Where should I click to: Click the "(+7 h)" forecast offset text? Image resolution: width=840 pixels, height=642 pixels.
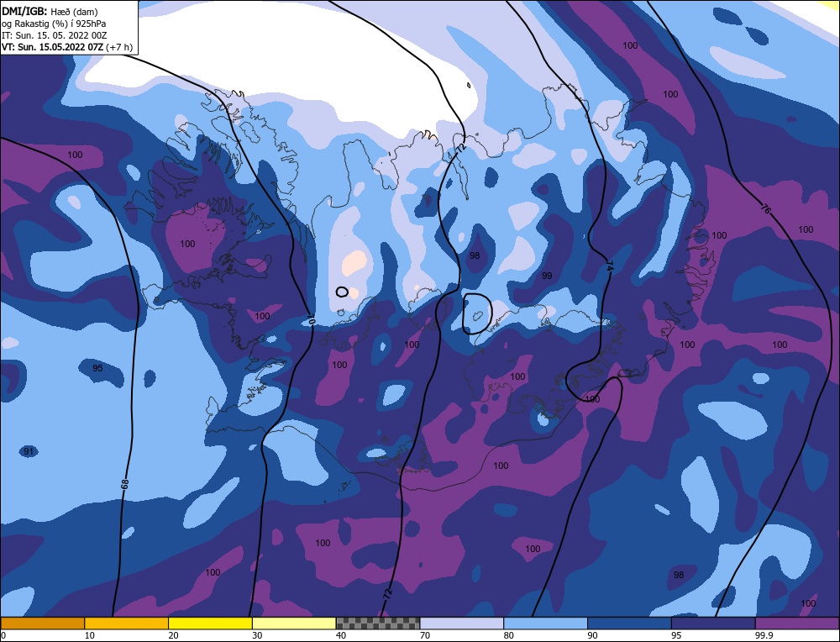point(119,47)
